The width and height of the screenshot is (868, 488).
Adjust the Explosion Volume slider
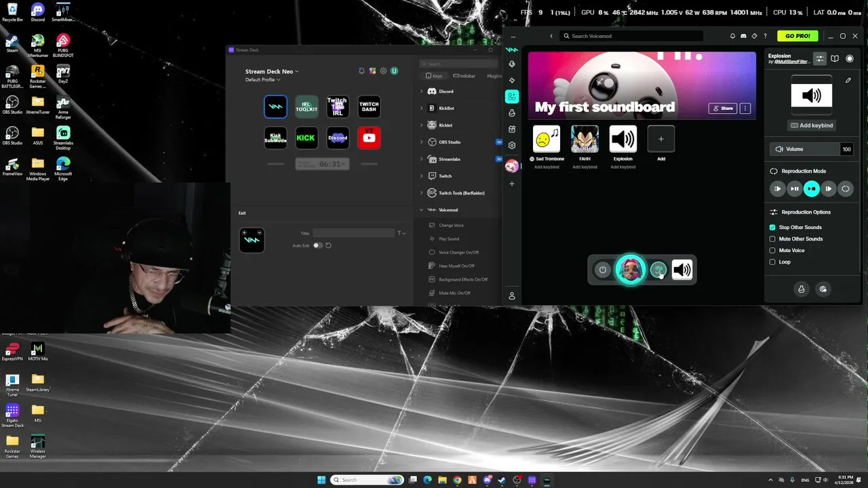tap(812, 149)
